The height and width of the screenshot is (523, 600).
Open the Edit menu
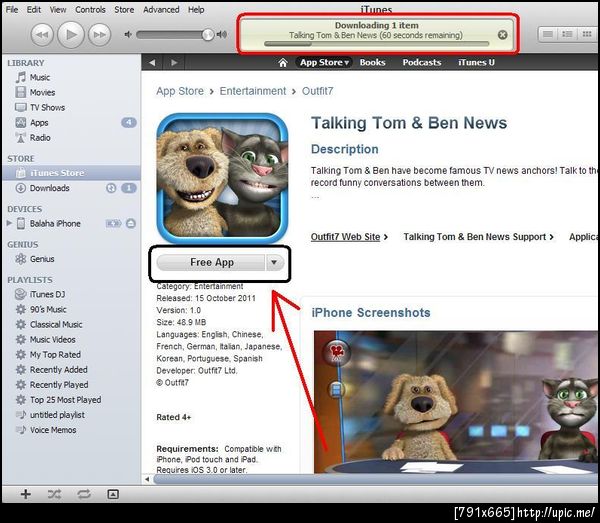(x=34, y=10)
